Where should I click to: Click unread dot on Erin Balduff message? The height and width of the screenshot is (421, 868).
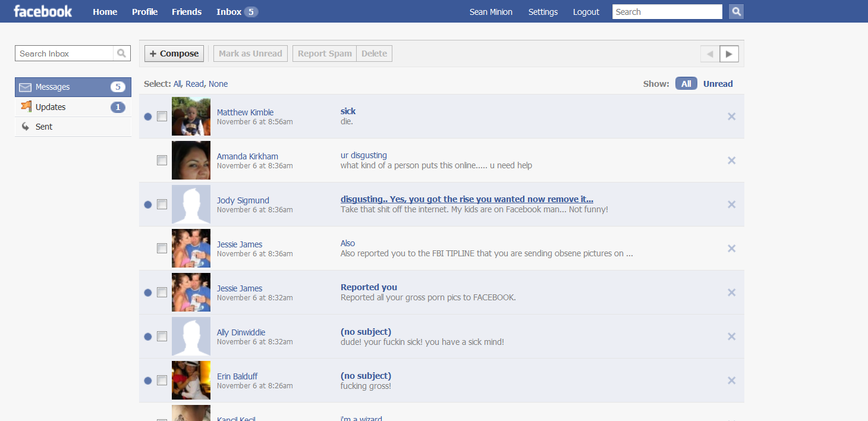coord(148,381)
